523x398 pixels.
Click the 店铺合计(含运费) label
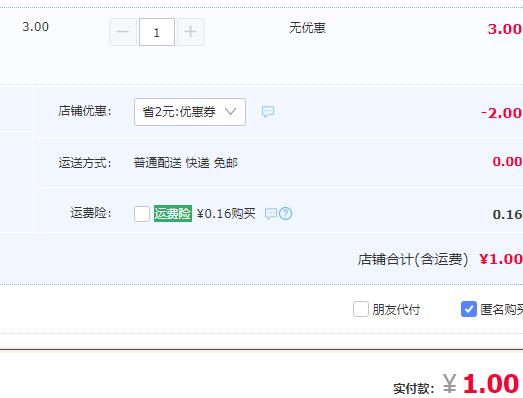click(413, 260)
